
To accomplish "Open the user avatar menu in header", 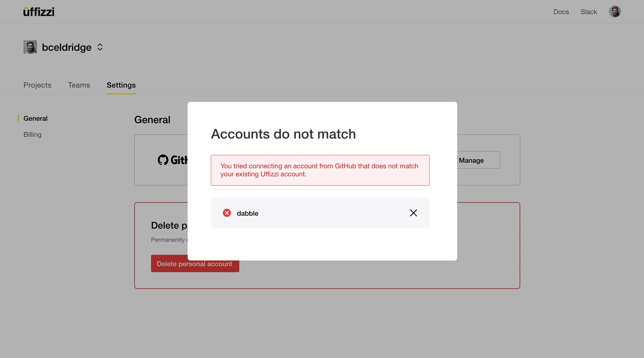I will (614, 11).
